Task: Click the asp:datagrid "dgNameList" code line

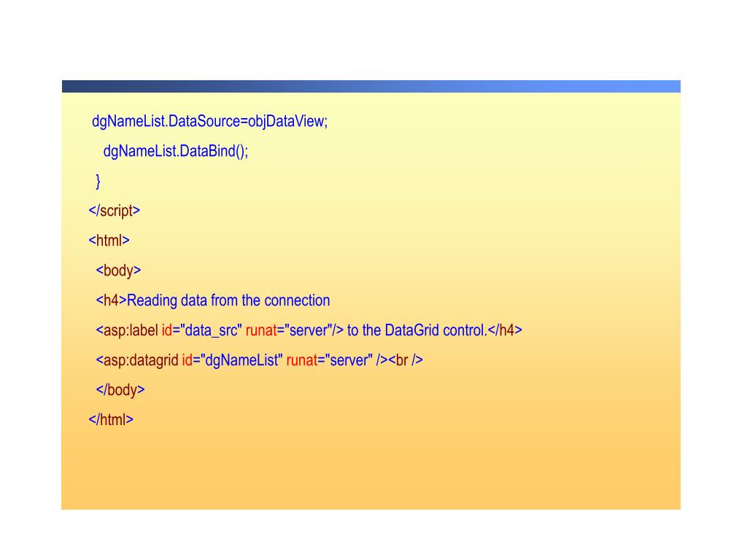Action: [x=259, y=360]
